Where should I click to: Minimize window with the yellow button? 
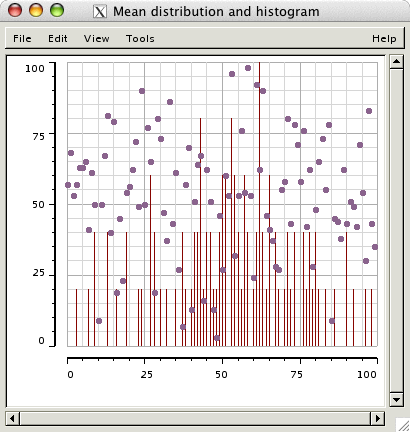tap(36, 10)
